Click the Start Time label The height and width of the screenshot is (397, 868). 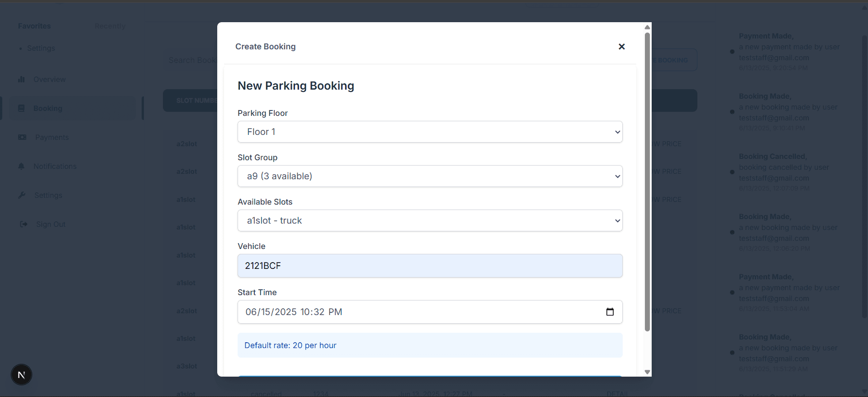click(257, 292)
